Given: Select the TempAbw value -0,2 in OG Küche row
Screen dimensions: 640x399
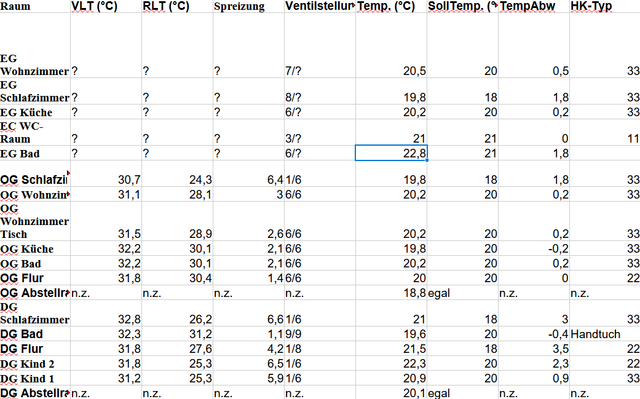Looking at the screenshot, I should click(x=534, y=248).
